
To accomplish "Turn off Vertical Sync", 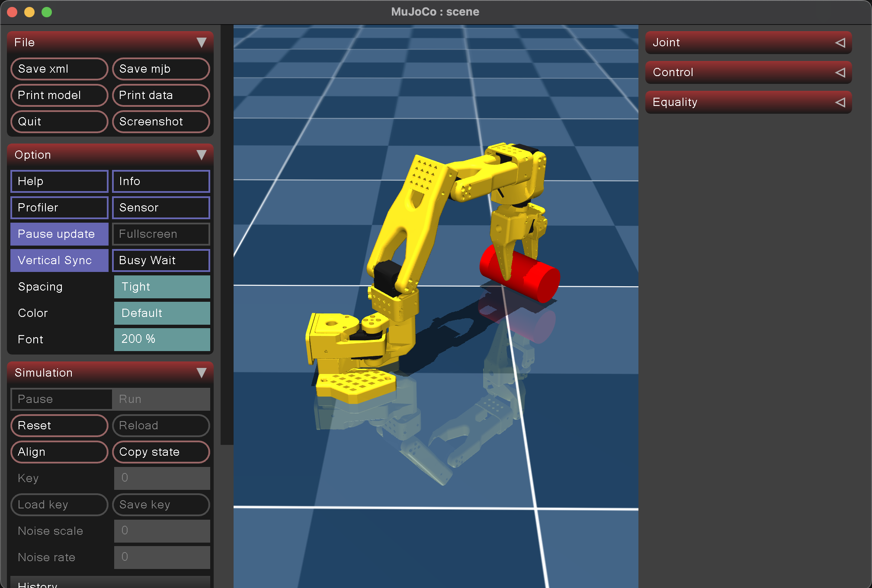I will (59, 260).
